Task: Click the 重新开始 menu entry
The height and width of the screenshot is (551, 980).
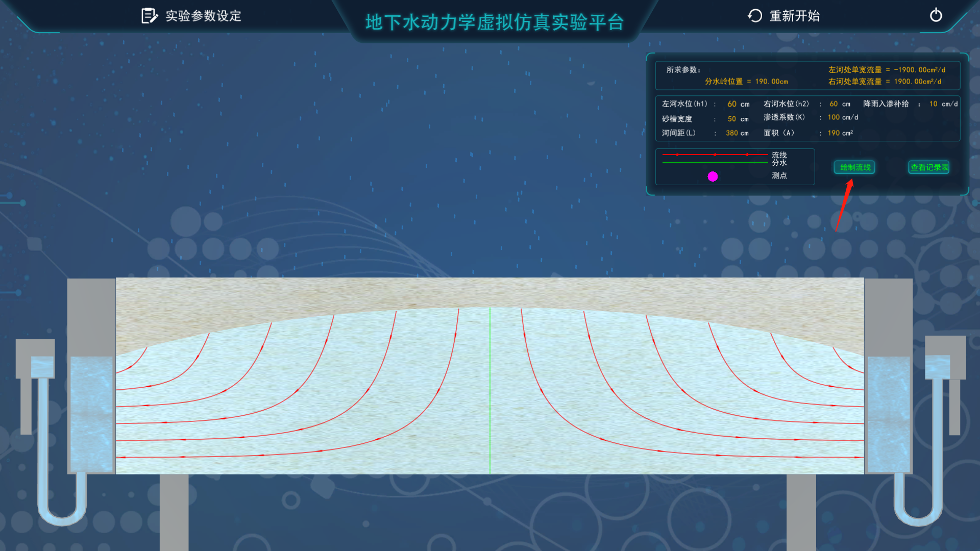Action: click(794, 16)
